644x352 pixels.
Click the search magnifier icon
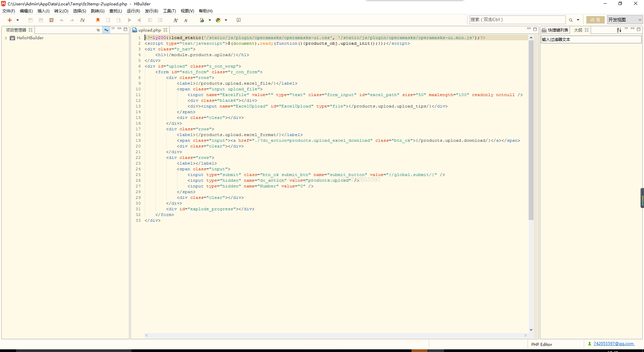571,20
